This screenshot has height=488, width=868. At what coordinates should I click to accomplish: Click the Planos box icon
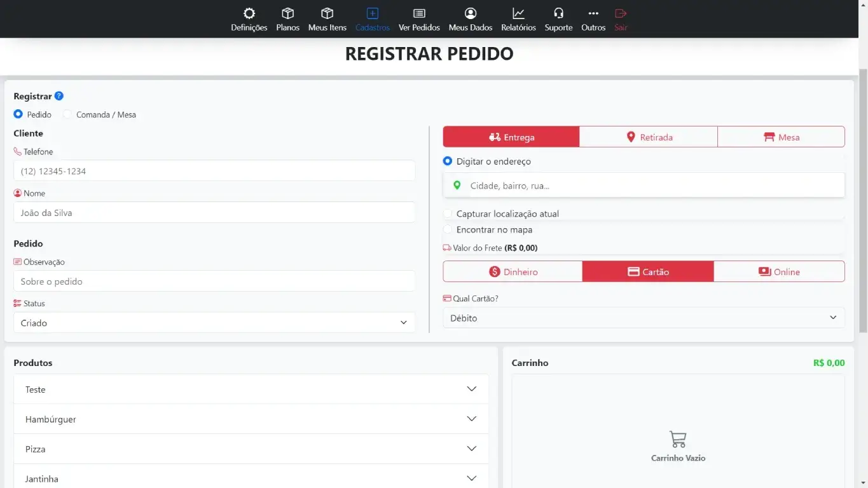(287, 13)
